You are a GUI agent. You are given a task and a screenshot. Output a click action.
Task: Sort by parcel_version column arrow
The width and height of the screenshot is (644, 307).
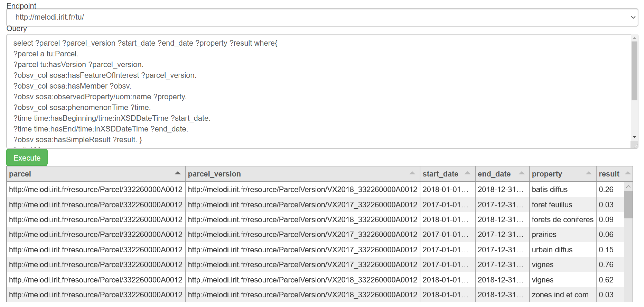412,173
